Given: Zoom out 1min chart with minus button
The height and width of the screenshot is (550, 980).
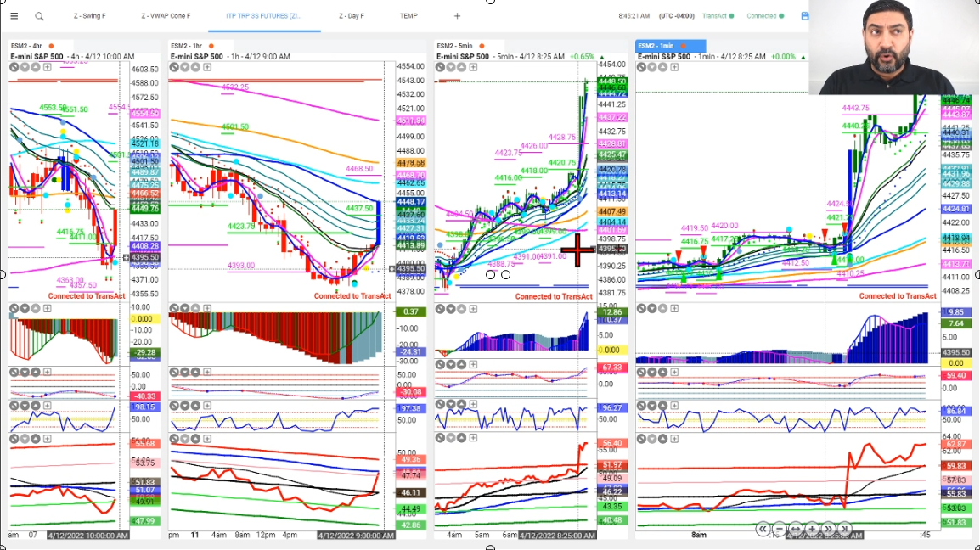Looking at the screenshot, I should click(x=780, y=529).
